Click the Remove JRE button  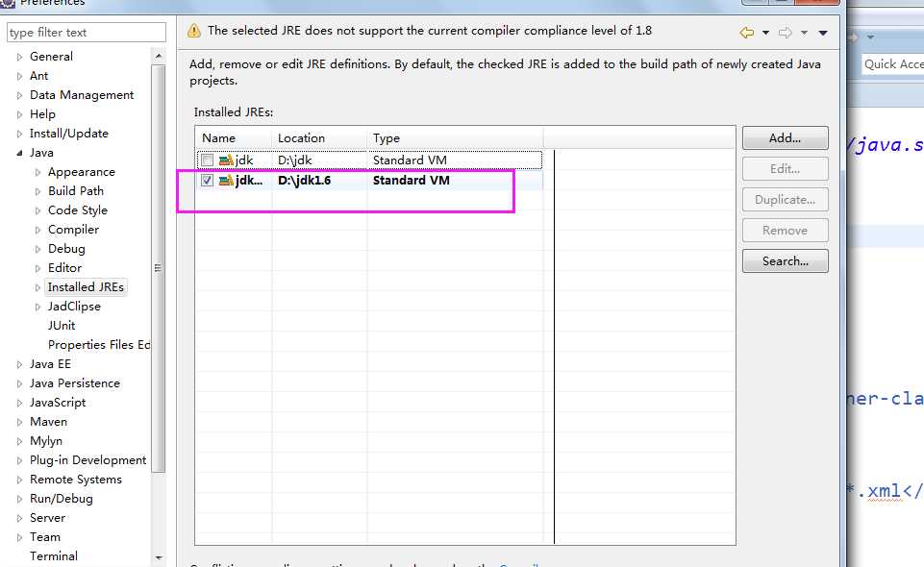coord(785,231)
